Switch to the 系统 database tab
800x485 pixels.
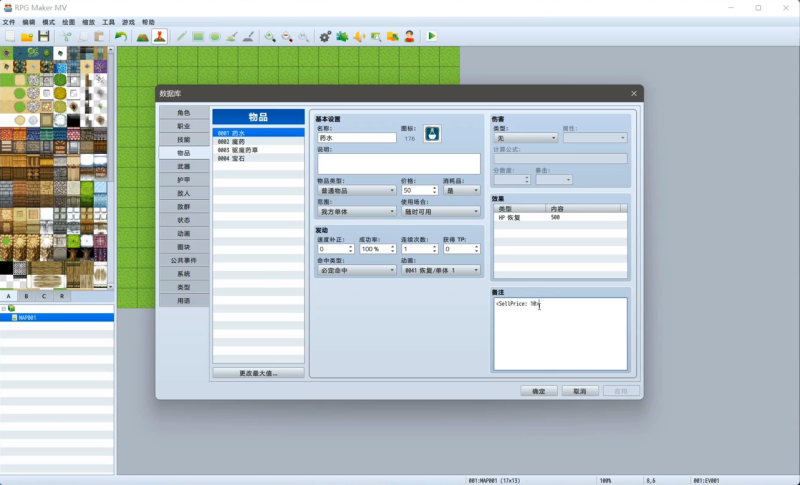coord(184,274)
